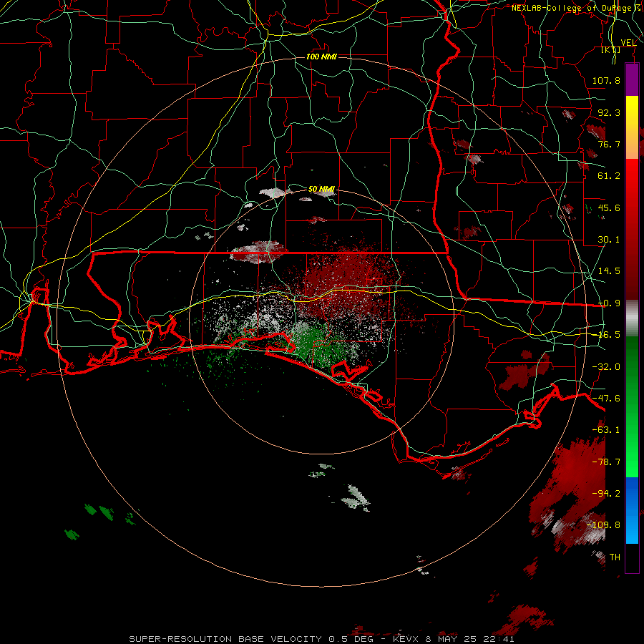644x644 pixels.
Task: Click the purple segment of the velocity color bar
Action: [x=632, y=80]
